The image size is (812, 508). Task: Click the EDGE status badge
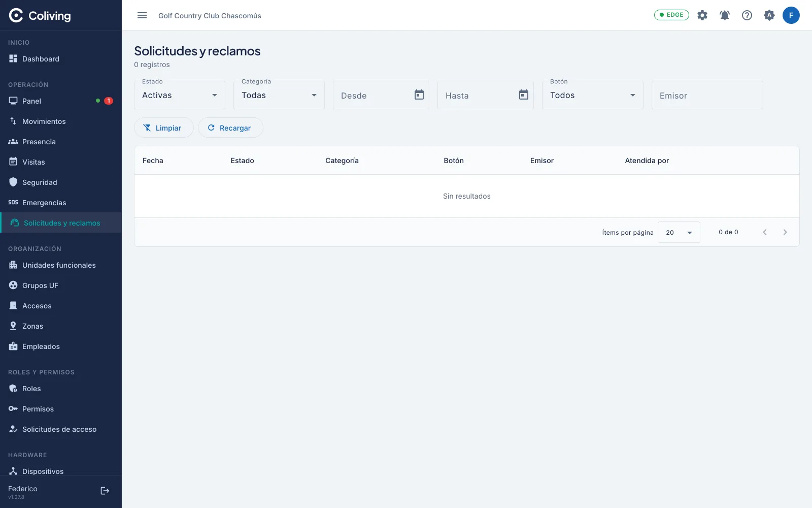pyautogui.click(x=671, y=15)
